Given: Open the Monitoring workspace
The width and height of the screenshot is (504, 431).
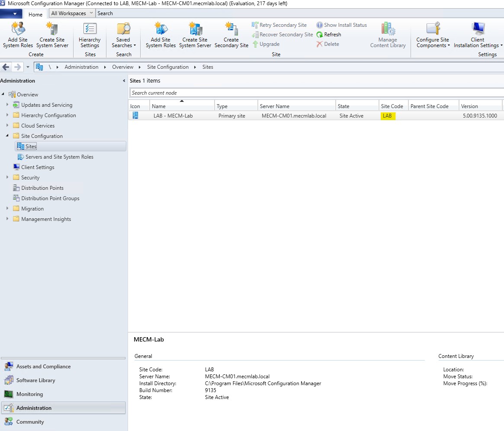Looking at the screenshot, I should point(29,394).
